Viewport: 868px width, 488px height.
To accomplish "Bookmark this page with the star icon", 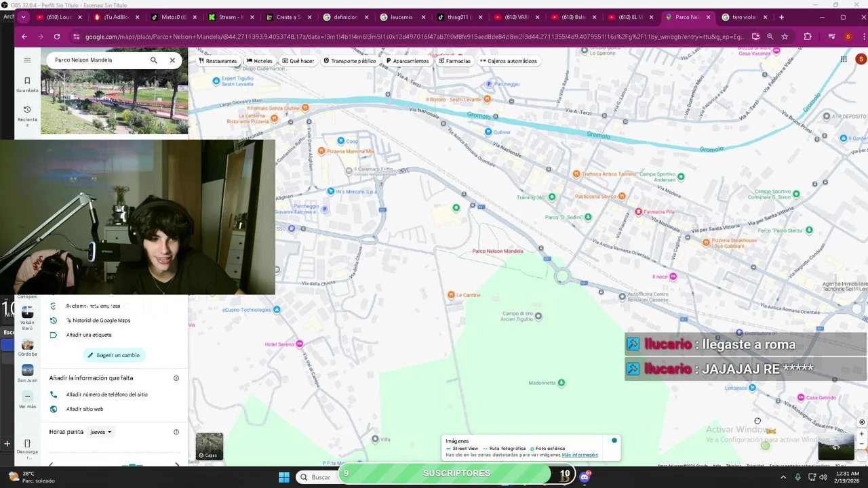I will (785, 37).
